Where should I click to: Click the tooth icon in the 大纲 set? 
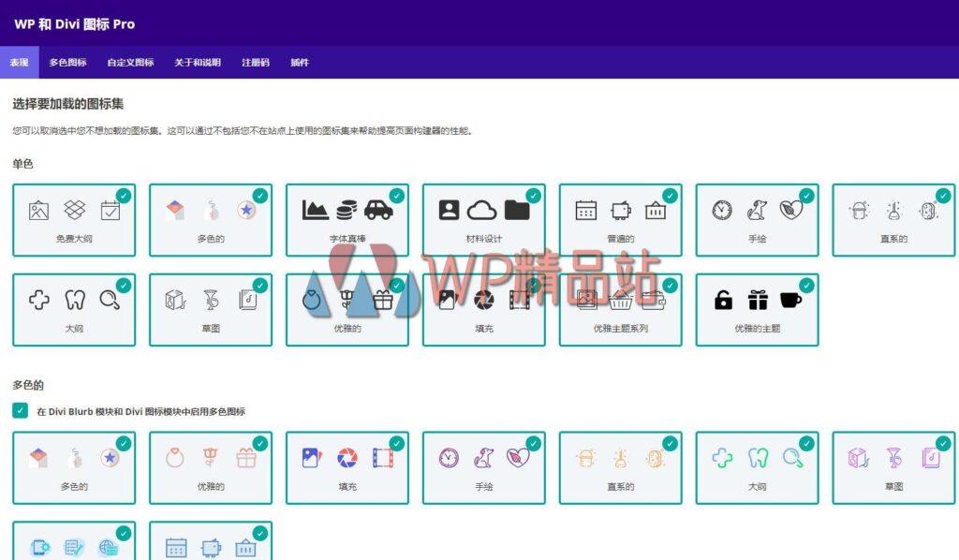click(x=73, y=300)
